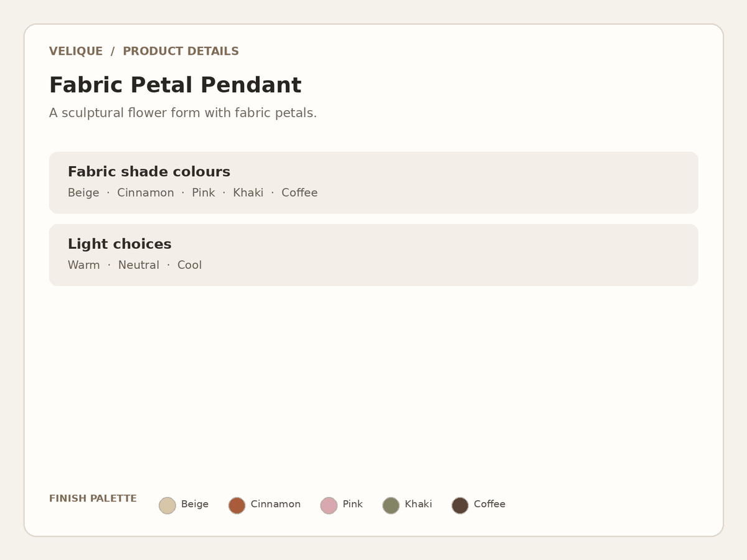Select the Beige color swatch
This screenshot has height=560, width=747.
click(167, 505)
